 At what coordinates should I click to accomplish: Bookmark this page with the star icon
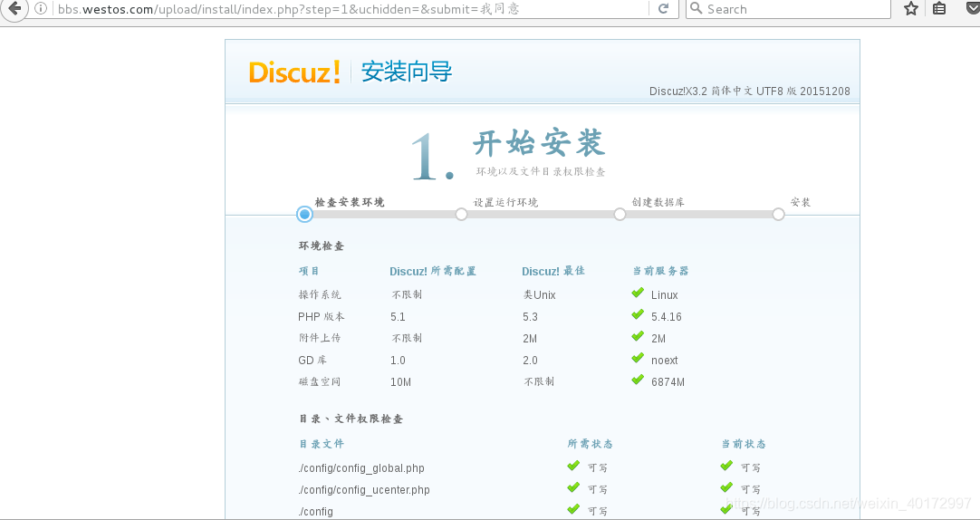point(911,9)
